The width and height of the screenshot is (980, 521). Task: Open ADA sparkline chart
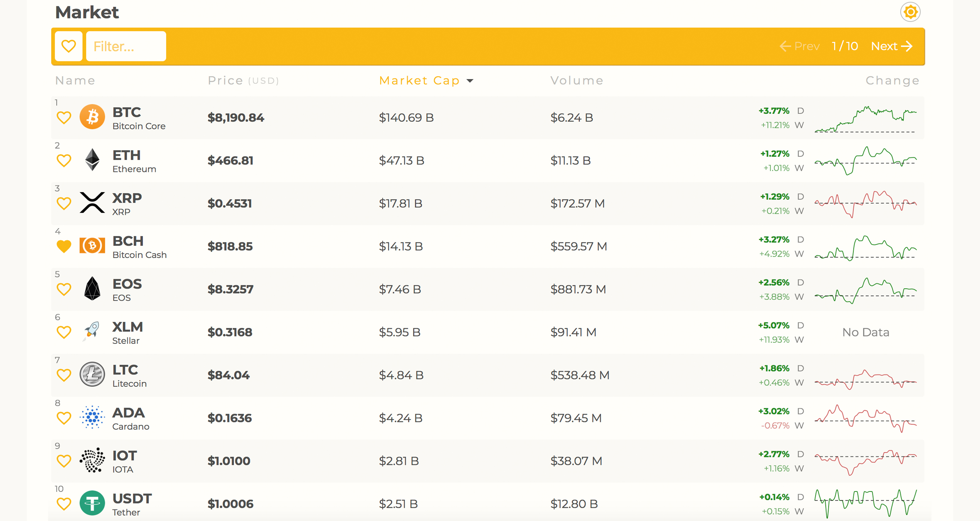865,419
